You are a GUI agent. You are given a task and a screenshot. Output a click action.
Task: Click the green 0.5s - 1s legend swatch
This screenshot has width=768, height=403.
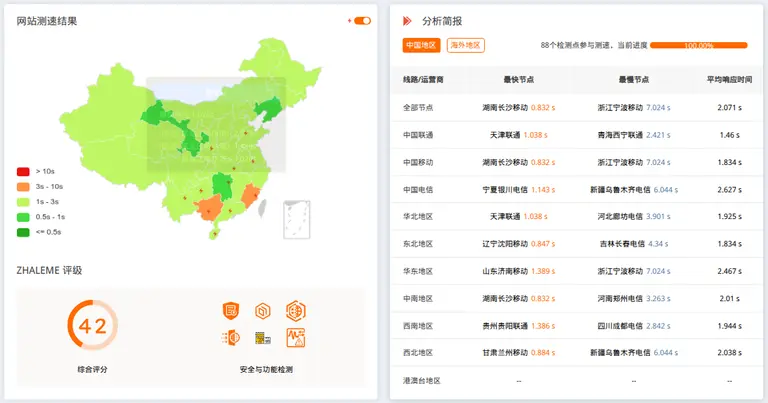[23, 217]
